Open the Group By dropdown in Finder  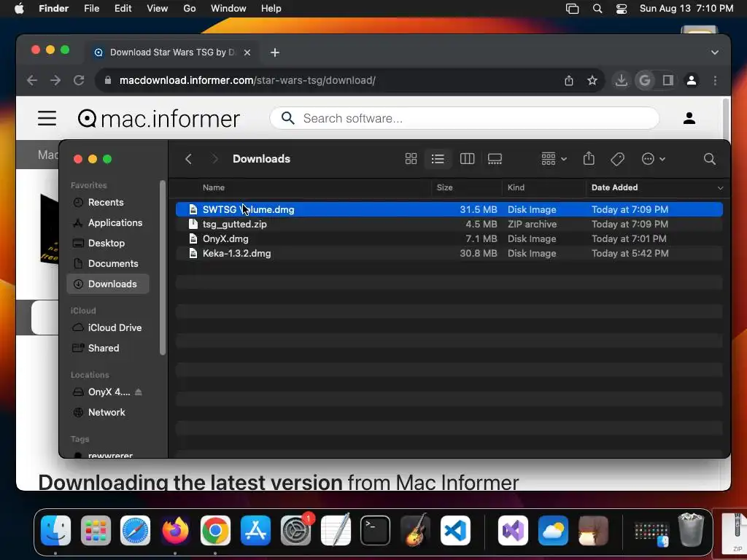(554, 158)
